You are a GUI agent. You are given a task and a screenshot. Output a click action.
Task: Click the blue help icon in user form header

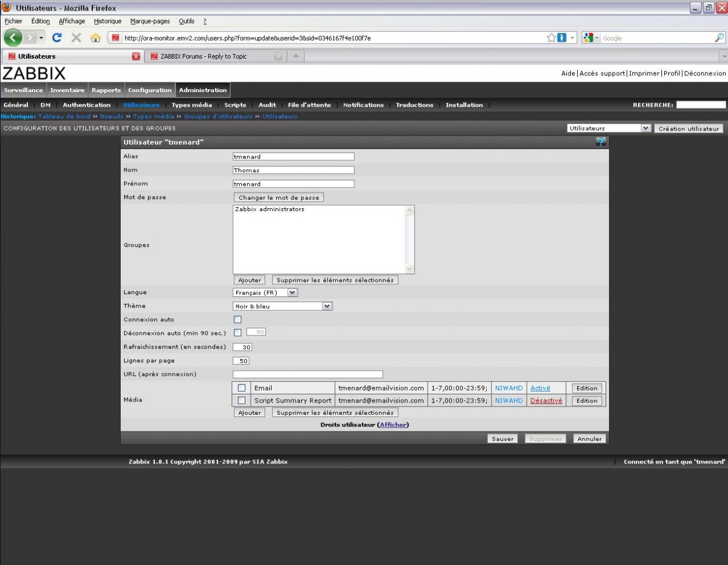601,142
